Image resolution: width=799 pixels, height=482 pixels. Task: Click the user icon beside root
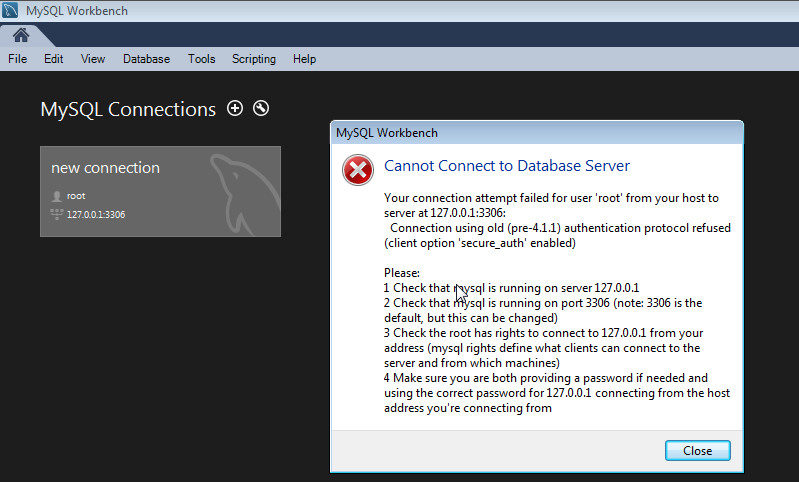click(x=57, y=196)
